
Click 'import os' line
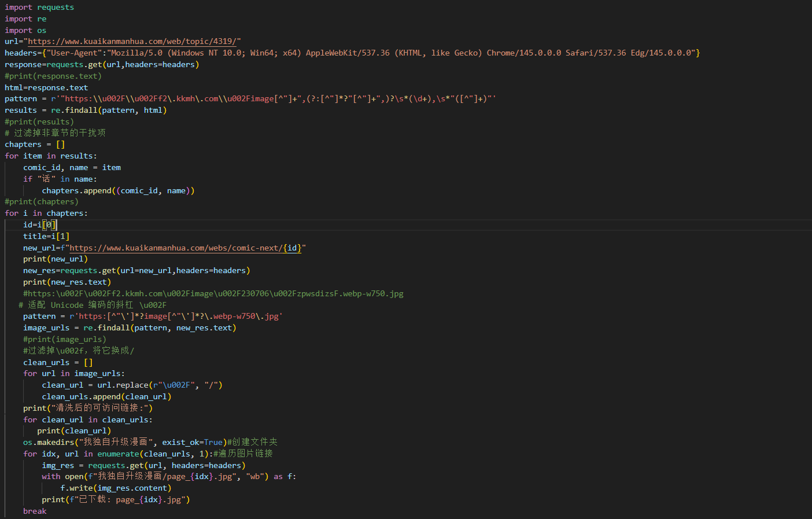click(x=25, y=31)
